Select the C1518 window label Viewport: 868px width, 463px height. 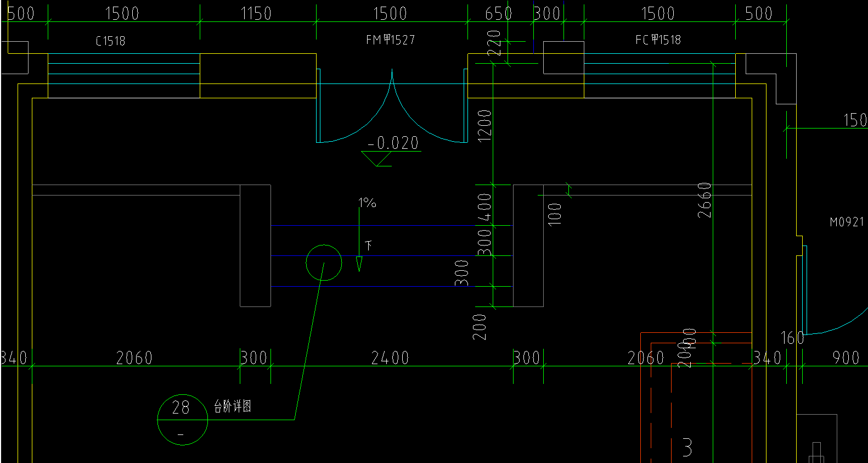click(x=110, y=41)
